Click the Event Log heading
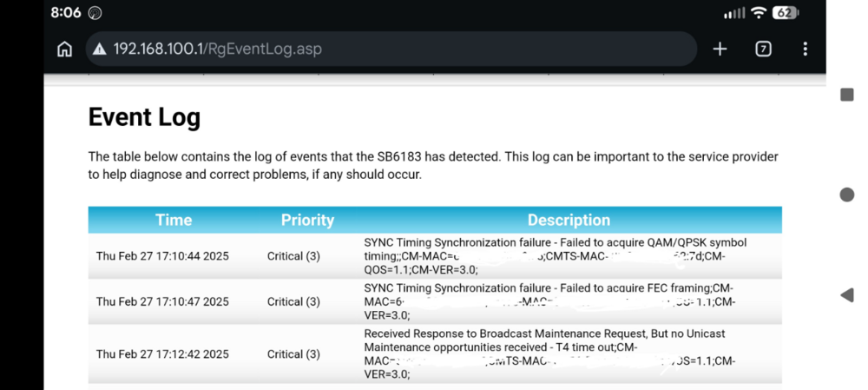This screenshot has width=868, height=390. point(144,117)
